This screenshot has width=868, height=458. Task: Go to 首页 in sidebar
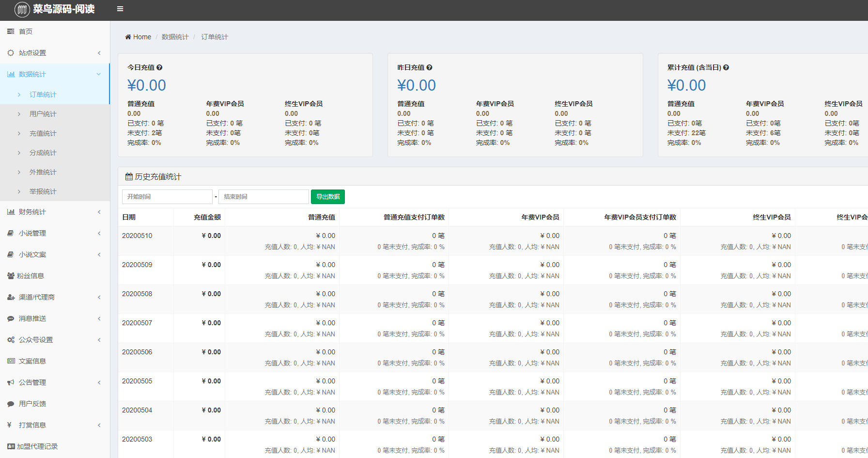(25, 32)
